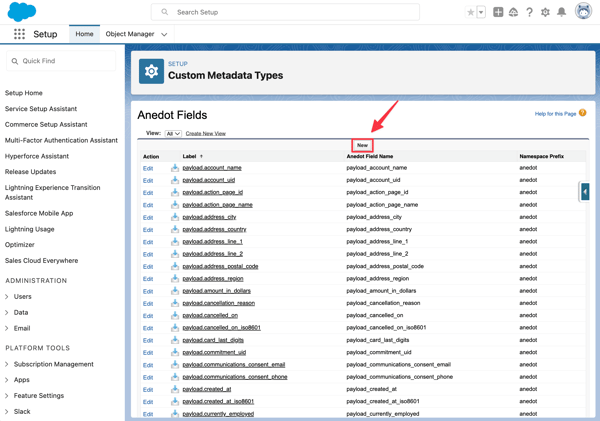Click the New button

pos(362,145)
